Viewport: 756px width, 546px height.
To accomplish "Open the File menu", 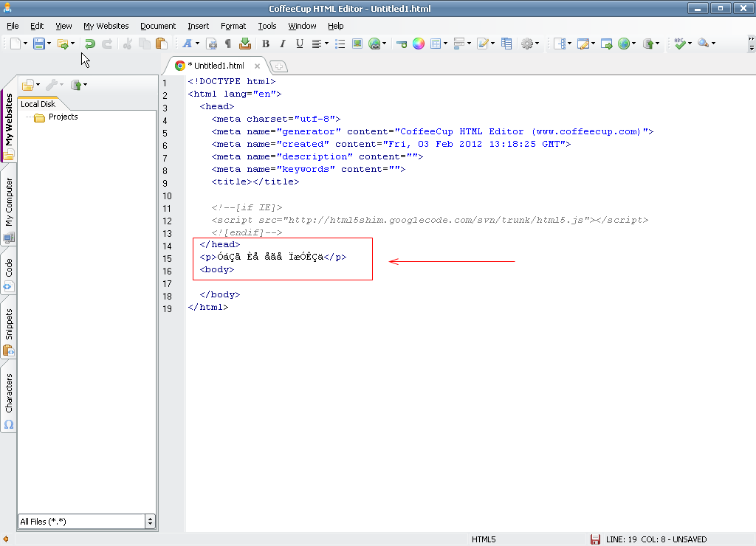I will point(13,26).
